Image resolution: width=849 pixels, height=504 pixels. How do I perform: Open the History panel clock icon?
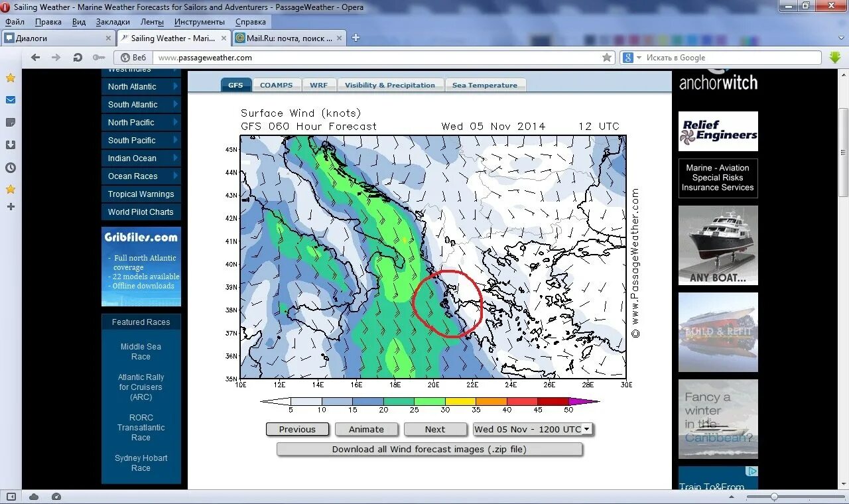point(10,168)
